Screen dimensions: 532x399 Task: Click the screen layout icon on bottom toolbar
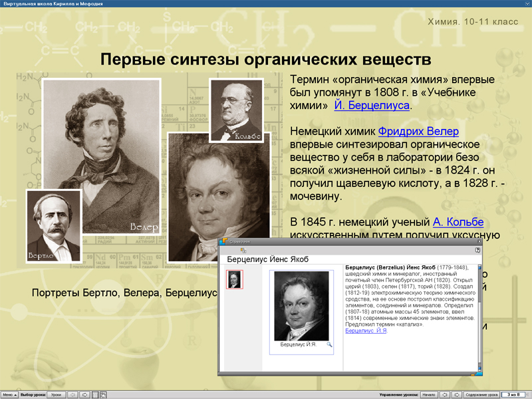point(103,394)
